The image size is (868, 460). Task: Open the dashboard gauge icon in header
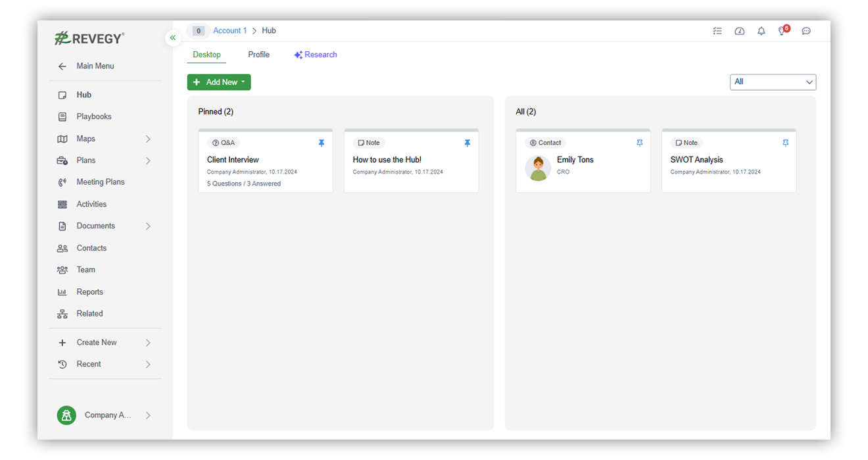tap(740, 31)
